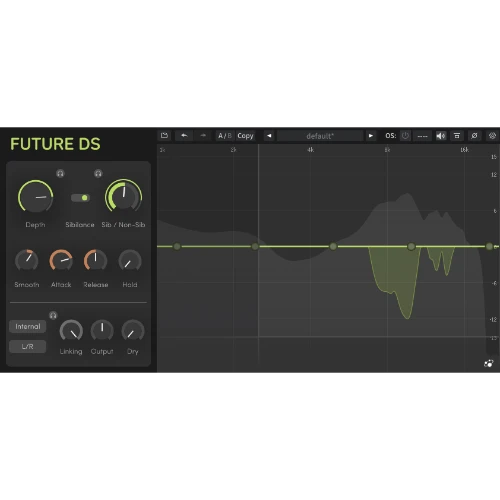The width and height of the screenshot is (500, 500).
Task: Click the window resize icon in toolbar
Action: click(457, 136)
